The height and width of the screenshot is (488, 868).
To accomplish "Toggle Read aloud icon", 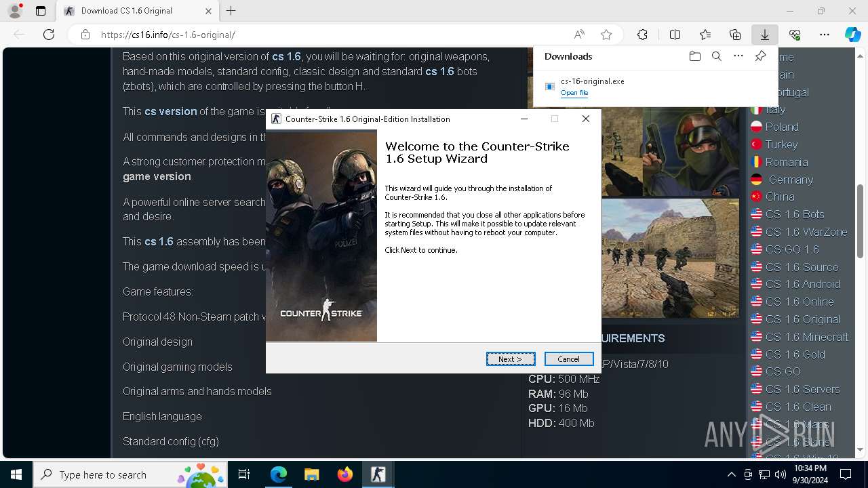I will (579, 35).
